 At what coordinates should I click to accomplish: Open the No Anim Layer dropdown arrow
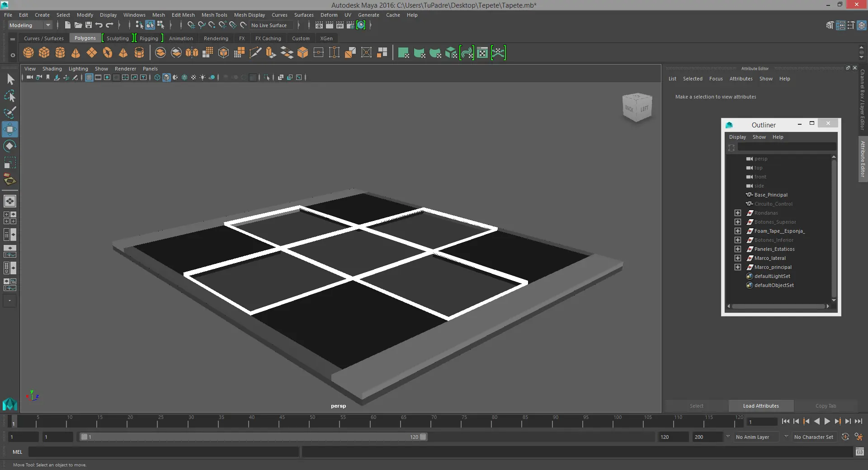728,437
